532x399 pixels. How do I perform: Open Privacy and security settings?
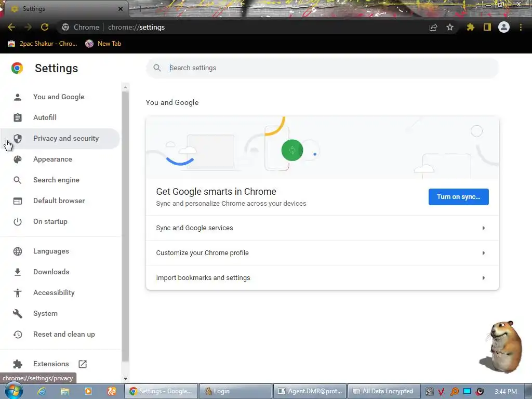pyautogui.click(x=60, y=138)
